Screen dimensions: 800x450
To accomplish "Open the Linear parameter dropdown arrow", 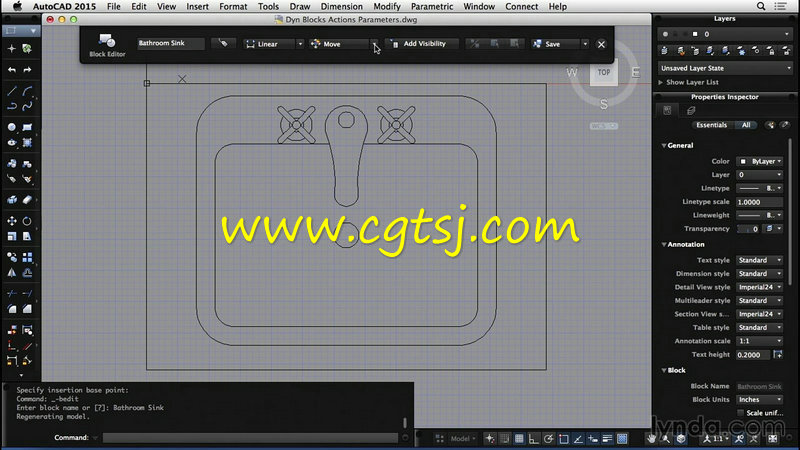I will pos(300,44).
